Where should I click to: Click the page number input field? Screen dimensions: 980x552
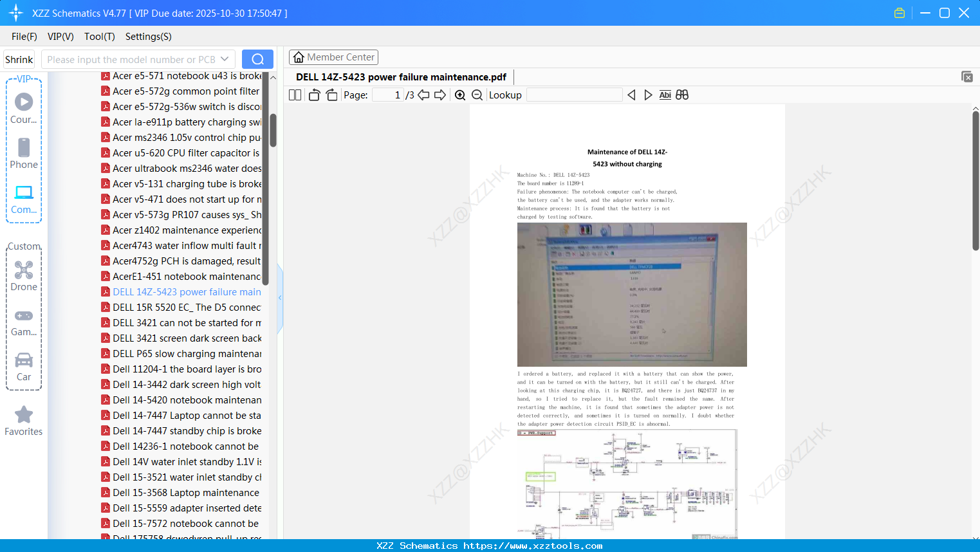(x=388, y=95)
